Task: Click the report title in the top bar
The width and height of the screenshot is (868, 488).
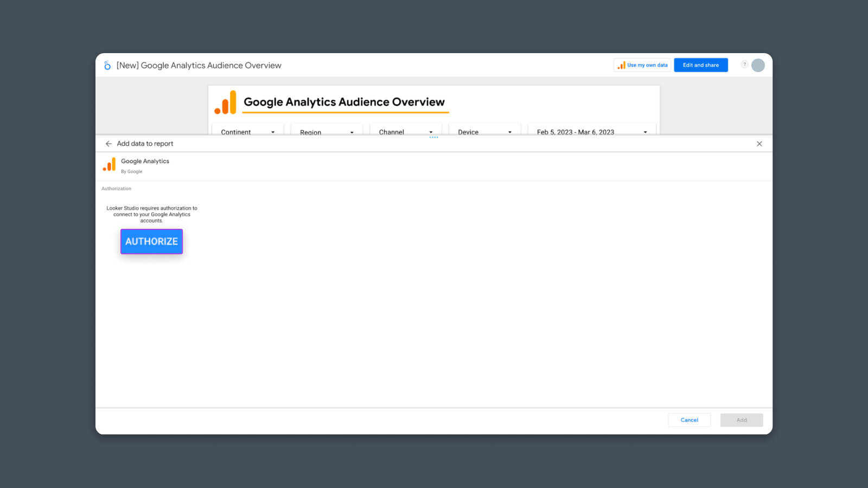Action: click(199, 65)
